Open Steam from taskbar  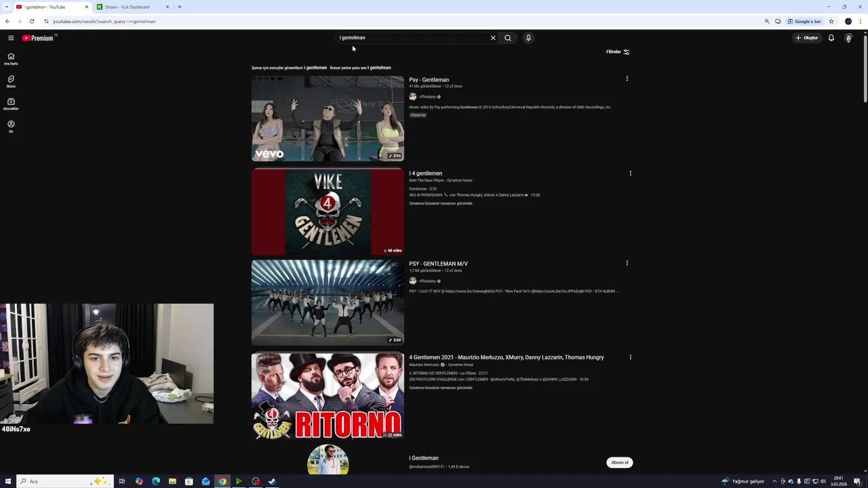[x=272, y=481]
